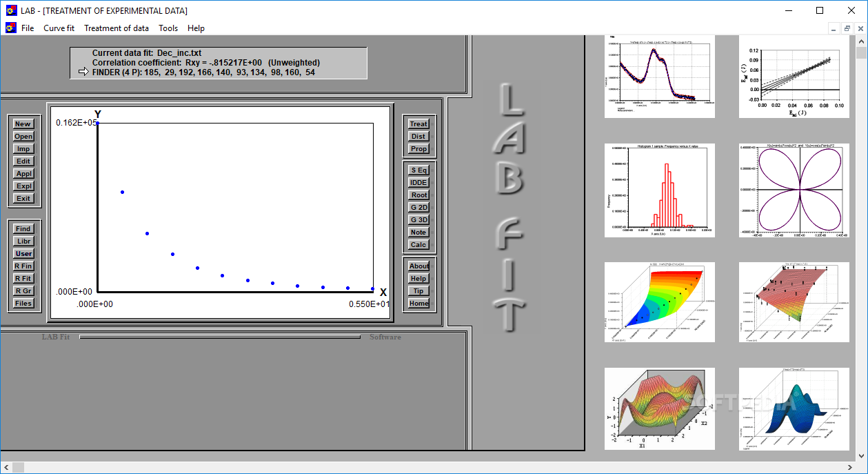Open the Note button

click(418, 233)
